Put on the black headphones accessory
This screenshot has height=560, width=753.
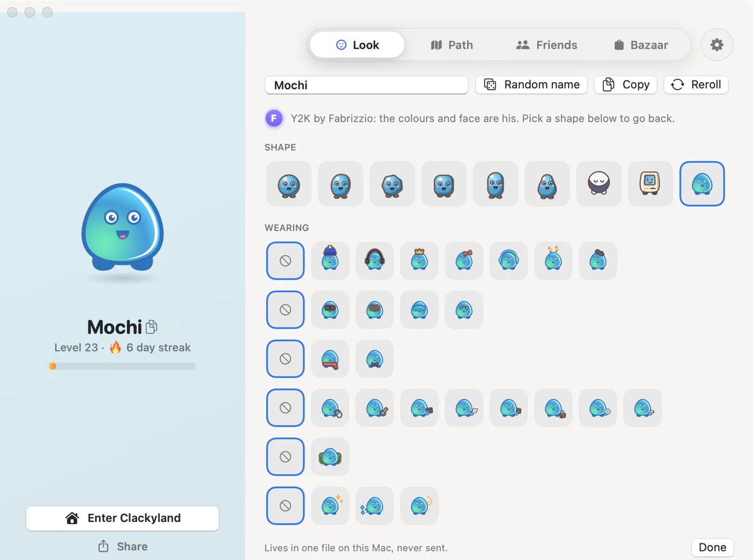[x=375, y=261]
